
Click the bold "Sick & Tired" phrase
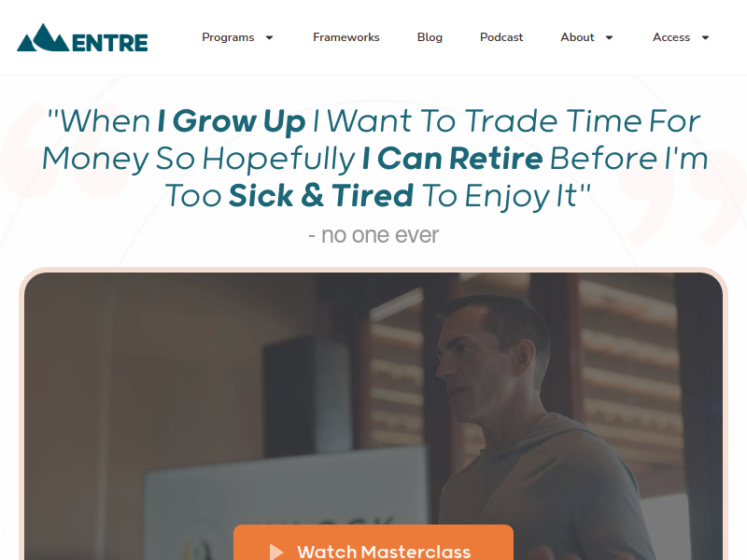pos(320,196)
